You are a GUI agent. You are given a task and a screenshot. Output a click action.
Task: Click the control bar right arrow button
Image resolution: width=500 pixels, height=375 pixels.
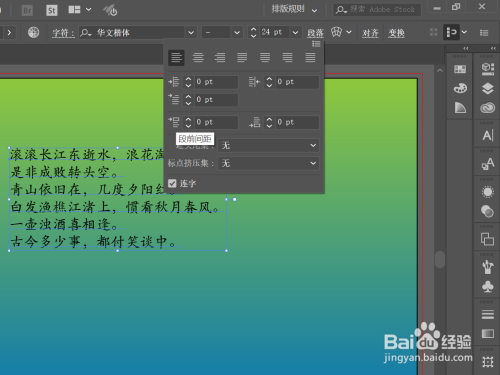[9, 33]
